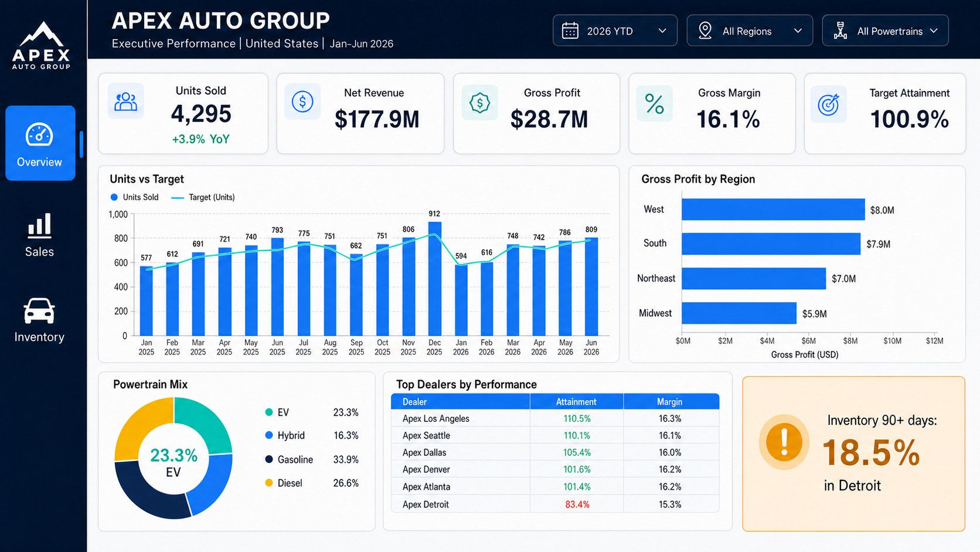Click the orange inventory alert warning icon

coord(784,442)
